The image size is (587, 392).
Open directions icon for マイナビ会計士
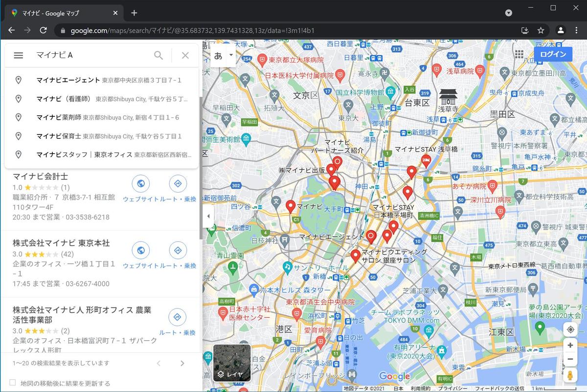pyautogui.click(x=178, y=184)
